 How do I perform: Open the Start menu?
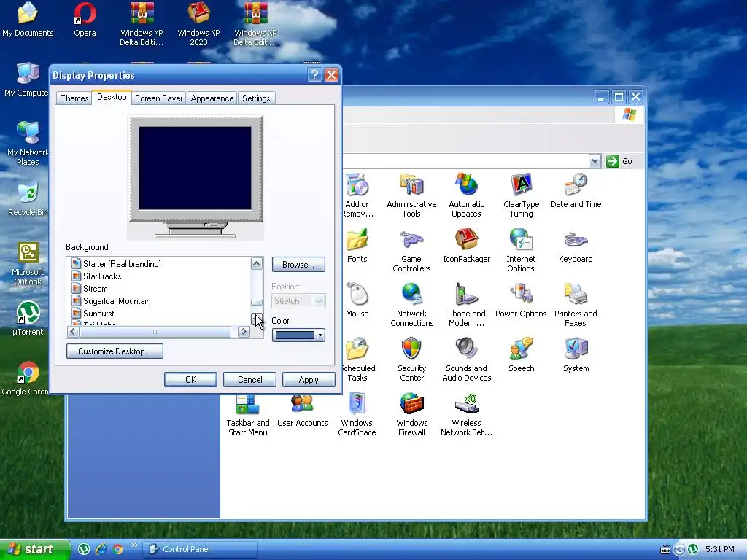pos(35,549)
